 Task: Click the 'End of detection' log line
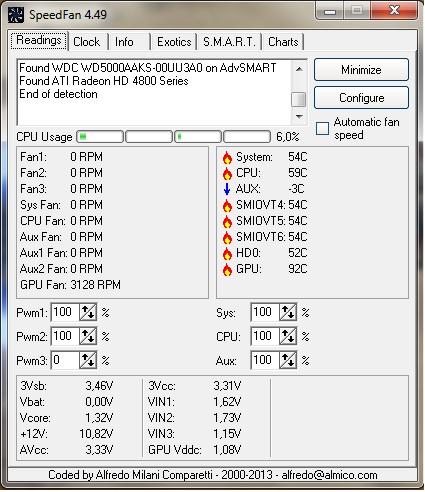click(x=58, y=94)
